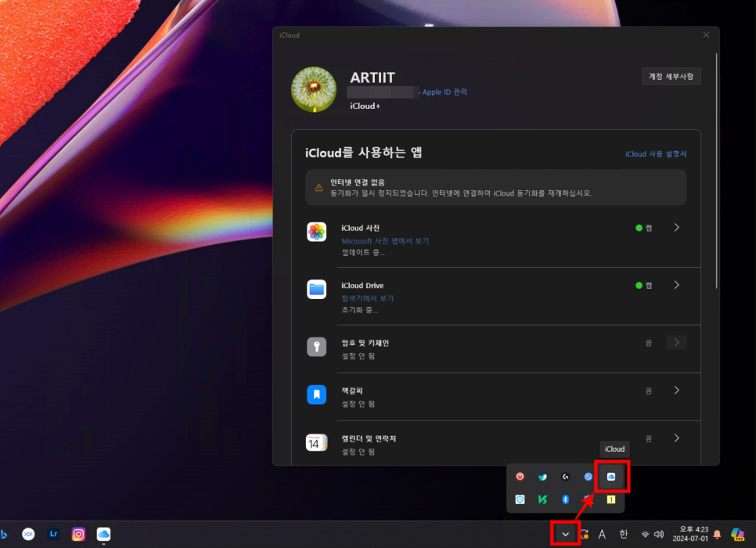Click the Bing icon on the taskbar
Viewport: 756px width, 548px height.
[x=4, y=534]
